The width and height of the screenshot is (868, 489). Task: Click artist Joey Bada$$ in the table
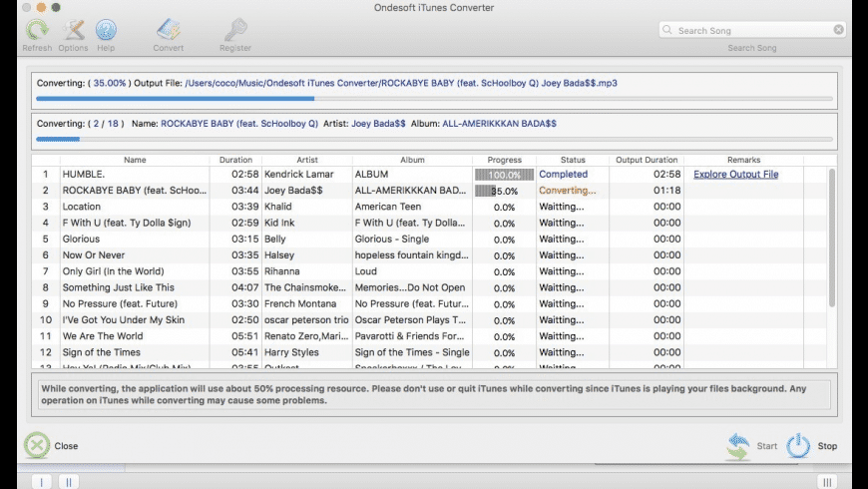[293, 190]
